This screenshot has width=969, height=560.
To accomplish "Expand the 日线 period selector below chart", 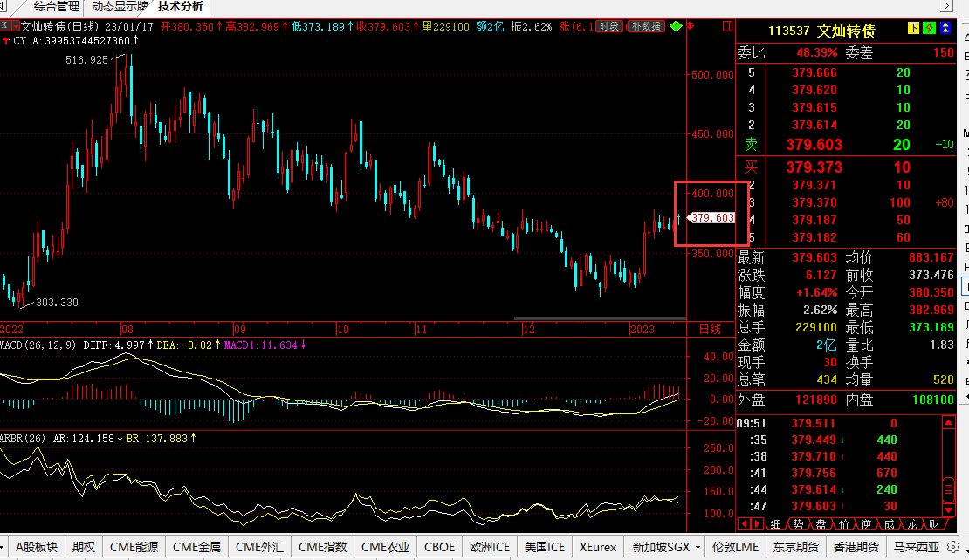I will (x=711, y=329).
